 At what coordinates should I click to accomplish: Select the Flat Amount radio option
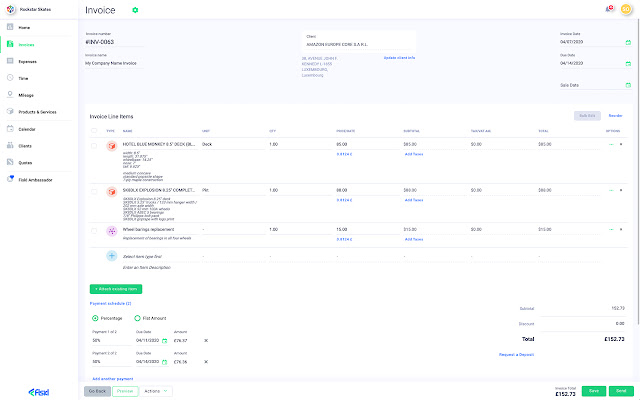pyautogui.click(x=136, y=318)
